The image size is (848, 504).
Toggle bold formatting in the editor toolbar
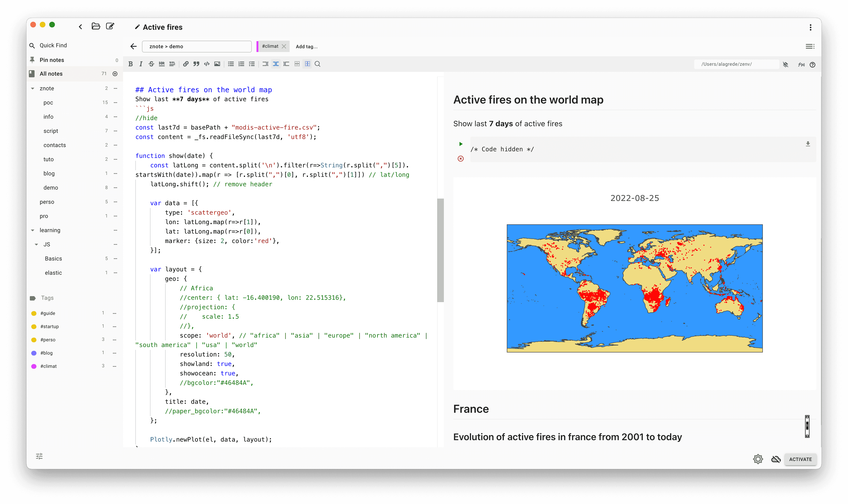131,64
